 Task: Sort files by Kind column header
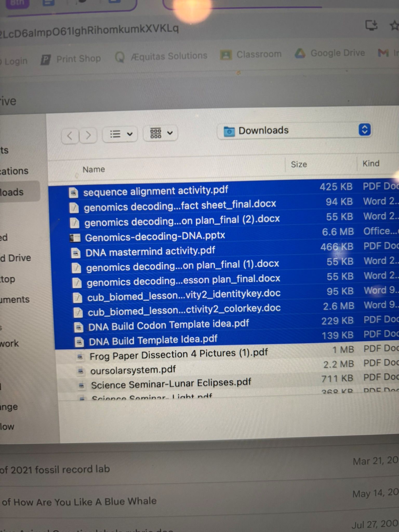click(371, 164)
